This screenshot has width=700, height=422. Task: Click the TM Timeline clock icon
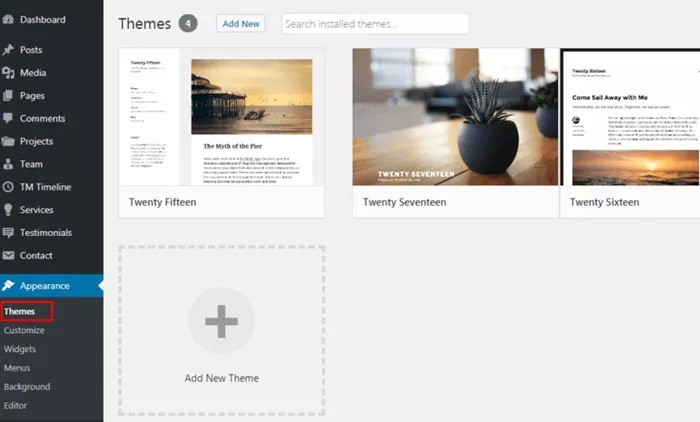point(8,187)
